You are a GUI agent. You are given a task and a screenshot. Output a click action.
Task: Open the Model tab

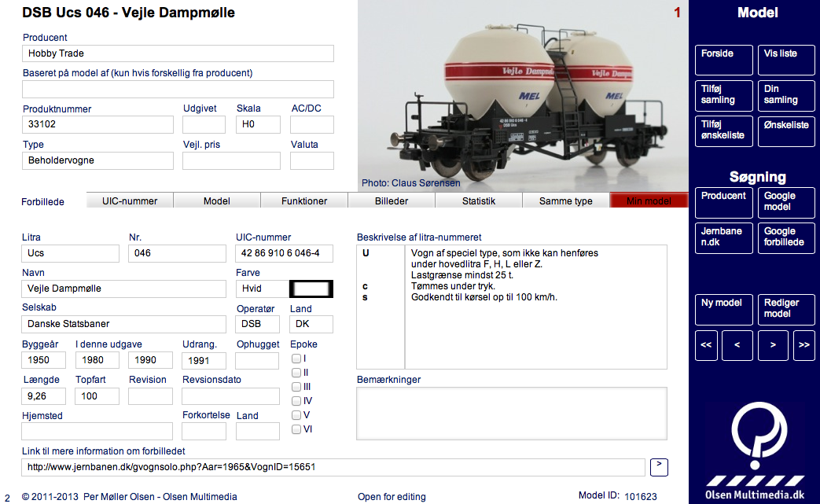pos(217,200)
